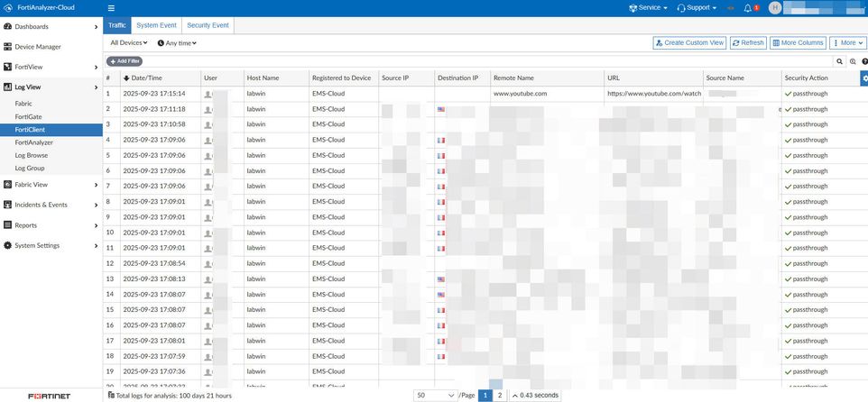Viewport: 868px width, 402px height.
Task: Open the Any time dropdown
Action: point(177,42)
